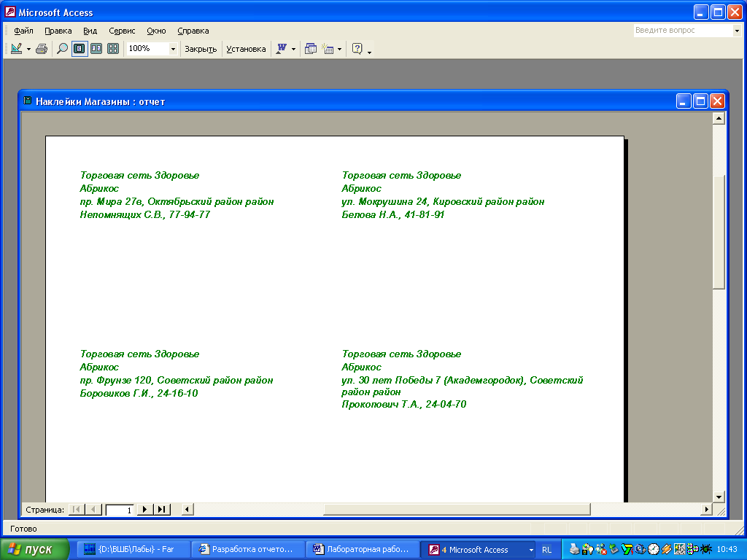Click the vertical scrollbar down arrow
The width and height of the screenshot is (747, 560).
point(719,497)
